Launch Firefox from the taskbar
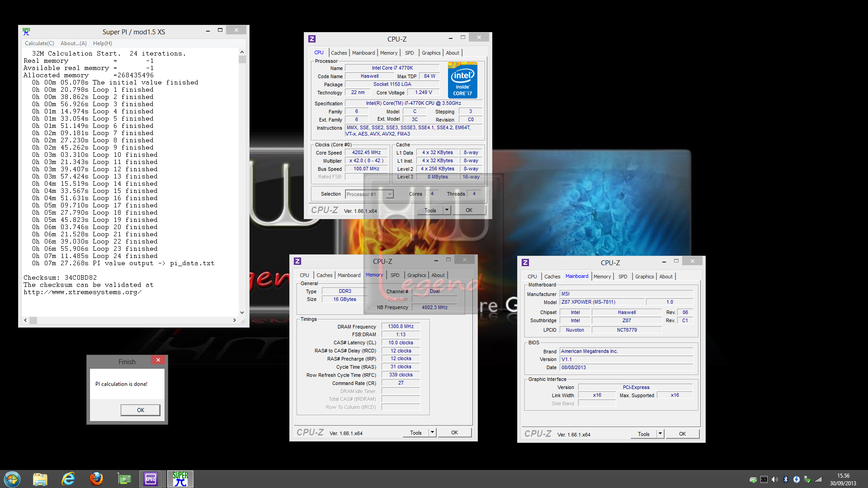Image resolution: width=868 pixels, height=488 pixels. click(96, 479)
